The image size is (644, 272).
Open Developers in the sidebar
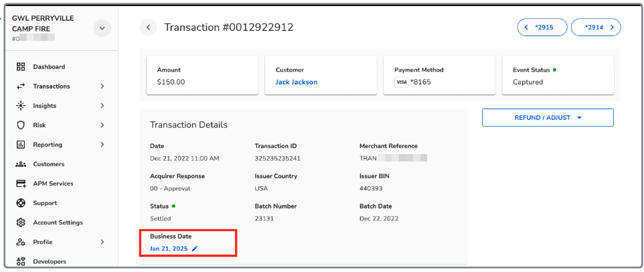tap(49, 261)
